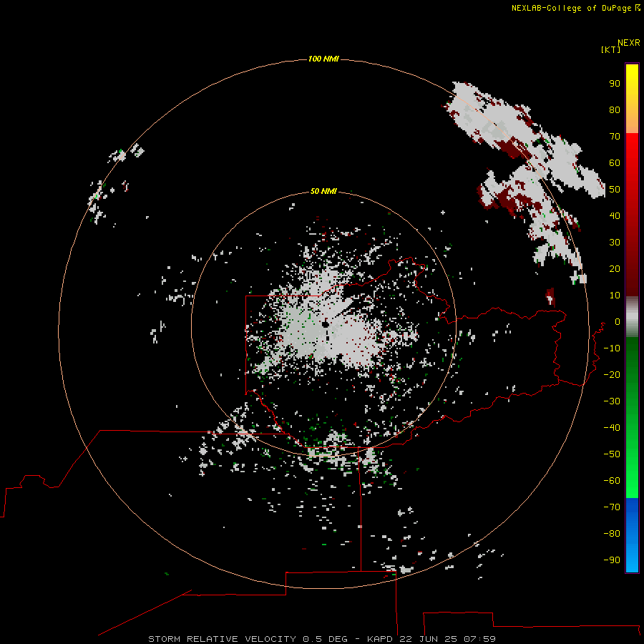The height and width of the screenshot is (644, 644).
Task: Click the NEXR label above color scale
Action: coord(629,43)
